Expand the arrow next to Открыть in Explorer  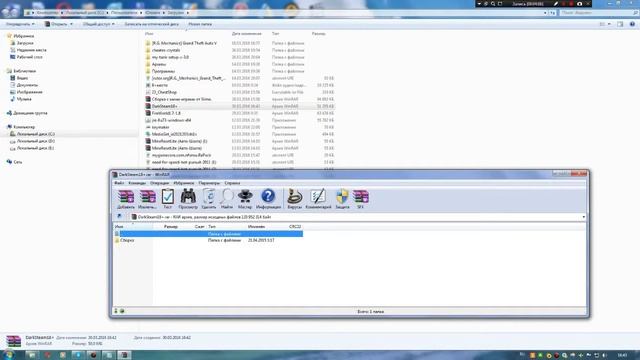tap(71, 24)
